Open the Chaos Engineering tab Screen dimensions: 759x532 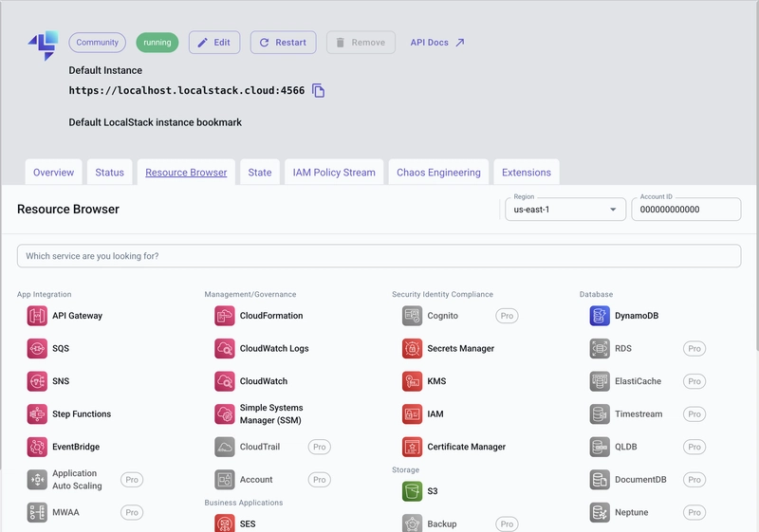pos(438,173)
